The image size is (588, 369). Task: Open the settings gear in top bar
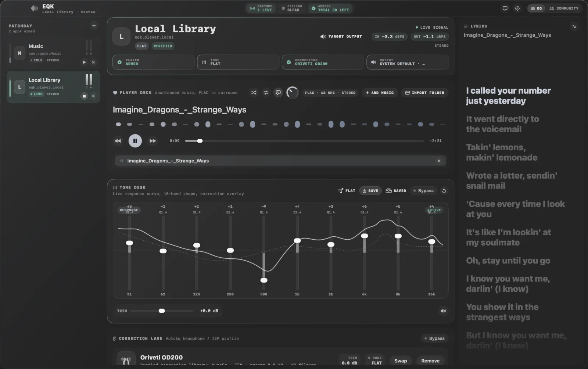click(x=517, y=8)
